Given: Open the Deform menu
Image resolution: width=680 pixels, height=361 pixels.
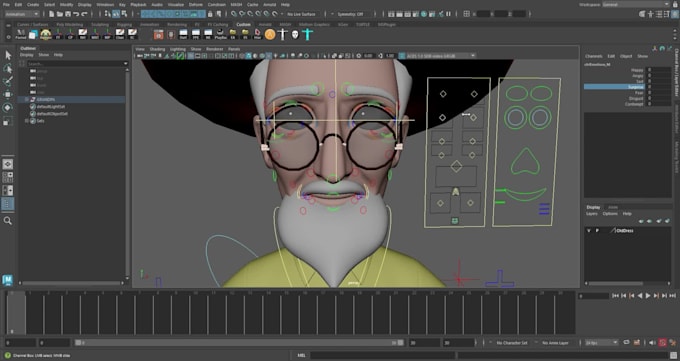Looking at the screenshot, I should click(x=196, y=4).
